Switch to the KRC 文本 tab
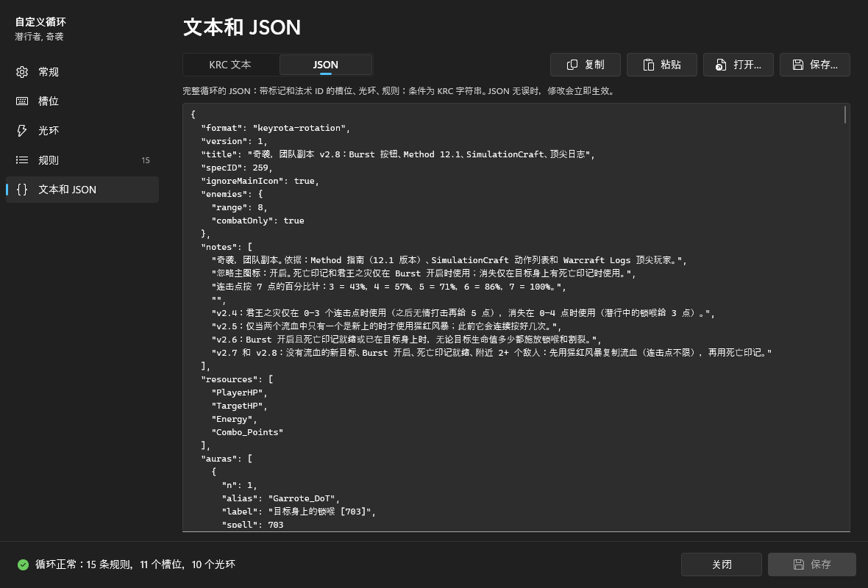868x588 pixels. [x=230, y=65]
